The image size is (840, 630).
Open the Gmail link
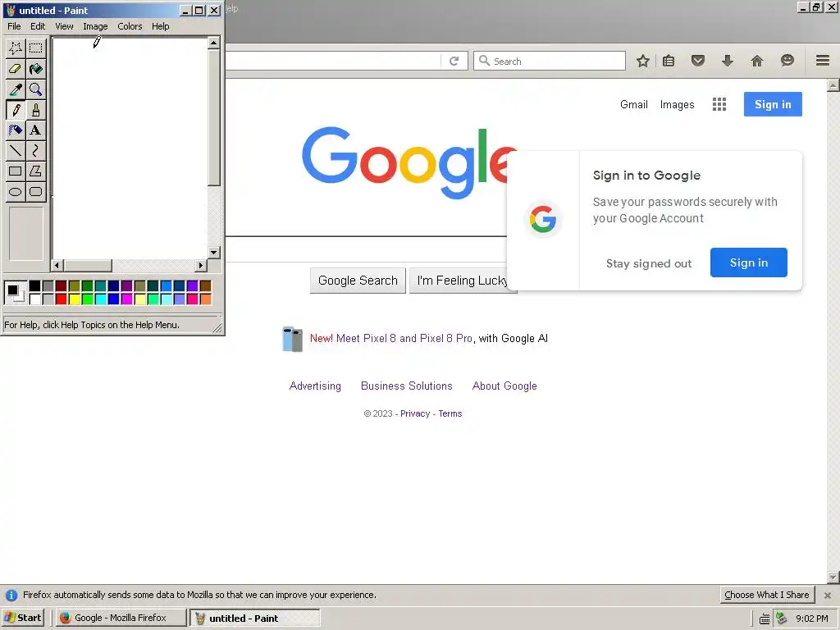(634, 104)
